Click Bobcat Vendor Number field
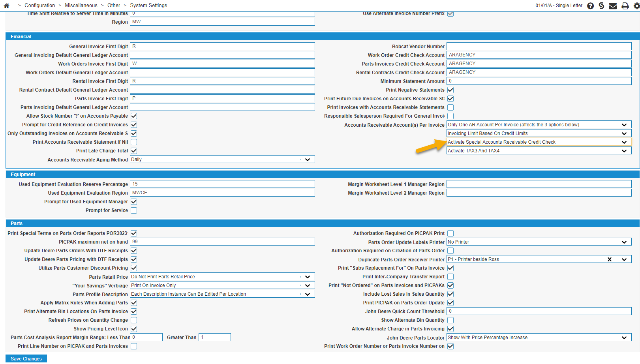 tap(539, 46)
